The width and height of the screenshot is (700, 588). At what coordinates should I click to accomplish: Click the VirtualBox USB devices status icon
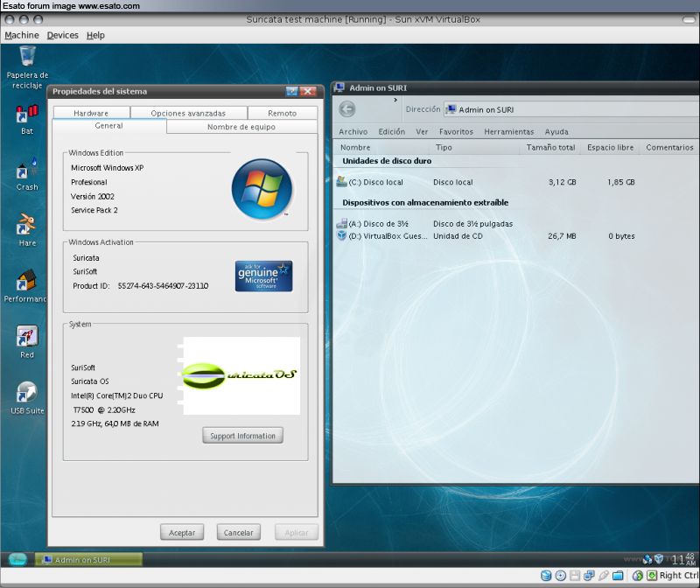(603, 576)
